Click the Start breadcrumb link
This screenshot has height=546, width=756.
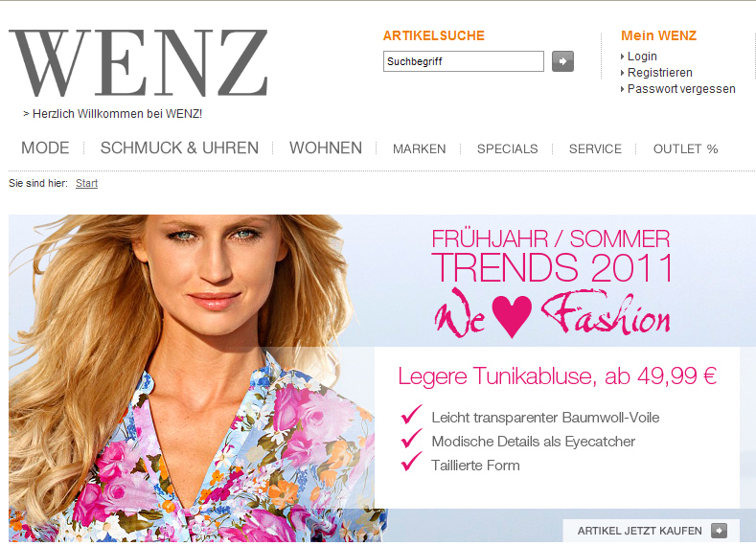tap(87, 183)
